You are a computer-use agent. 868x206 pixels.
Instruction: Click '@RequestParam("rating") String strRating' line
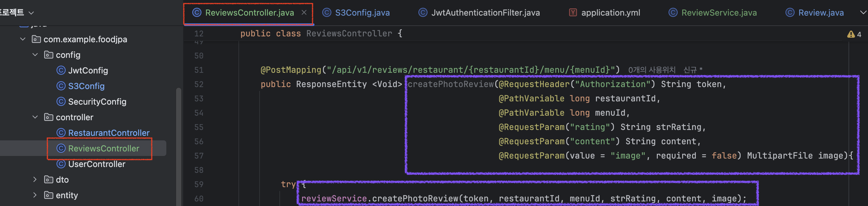(x=602, y=127)
